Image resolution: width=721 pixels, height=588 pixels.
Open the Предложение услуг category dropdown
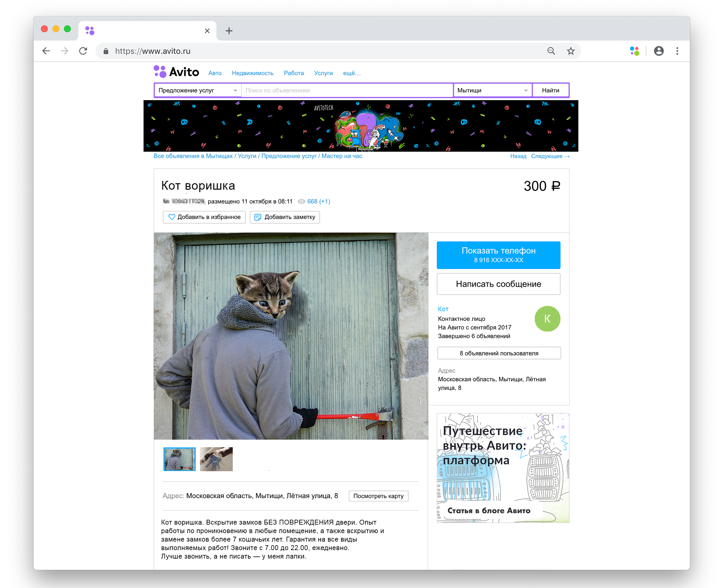198,90
